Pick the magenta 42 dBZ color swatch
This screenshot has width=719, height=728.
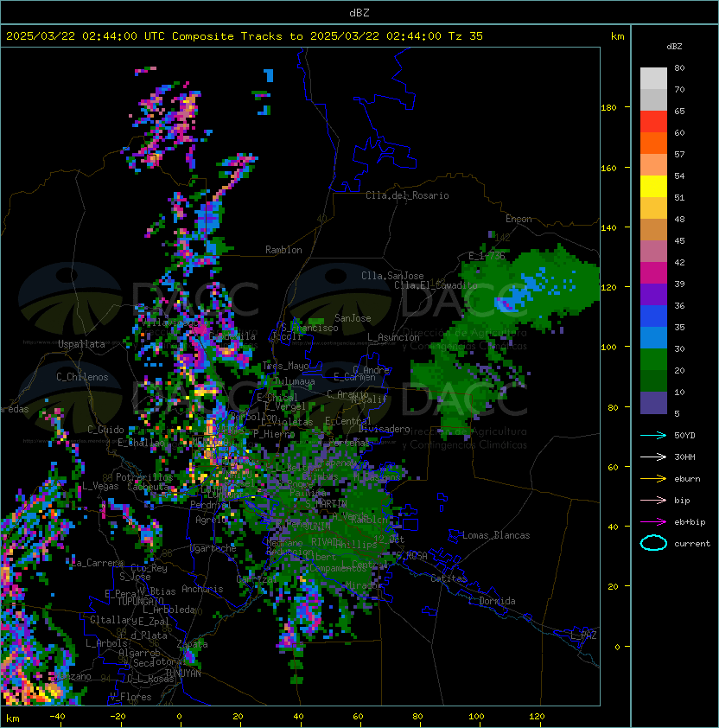pyautogui.click(x=653, y=273)
